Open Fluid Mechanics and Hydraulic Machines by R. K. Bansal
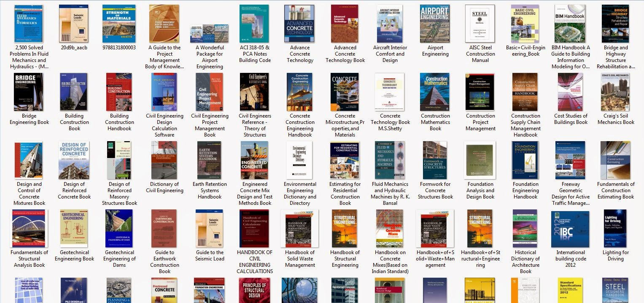This screenshot has width=644, height=303. pos(390,160)
